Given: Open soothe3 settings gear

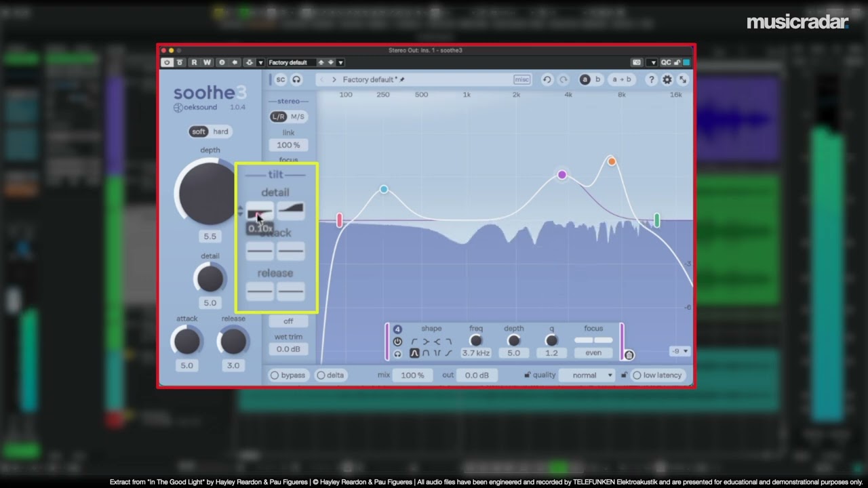Looking at the screenshot, I should [667, 79].
